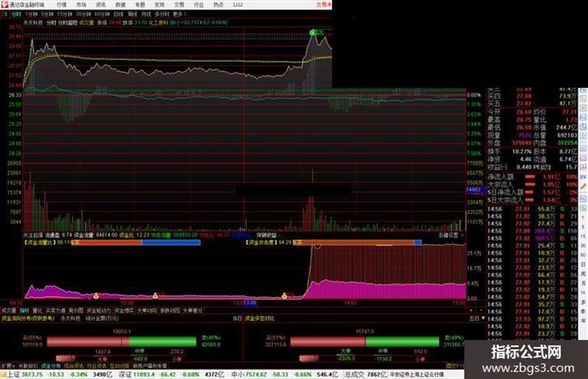The width and height of the screenshot is (588, 379).
Task: Open the 行业 menu
Action: pos(198,5)
